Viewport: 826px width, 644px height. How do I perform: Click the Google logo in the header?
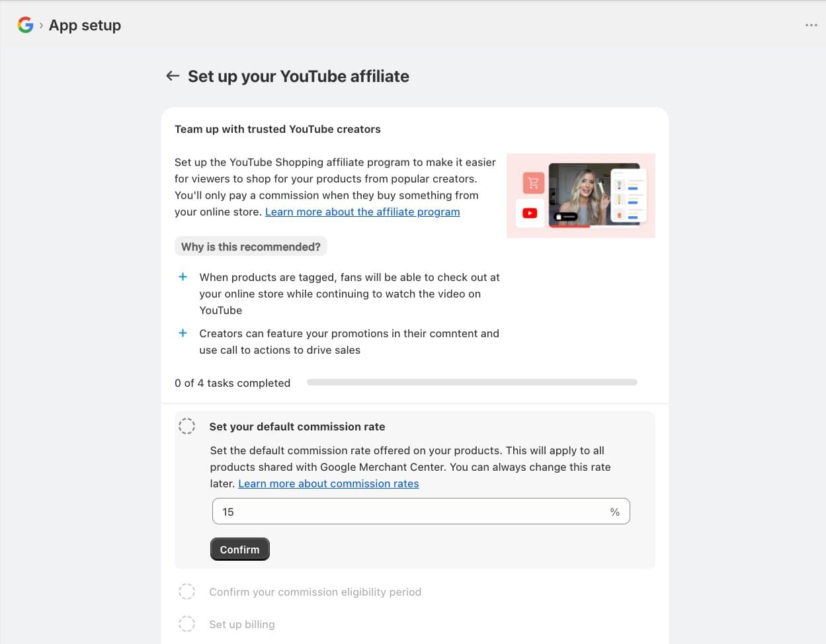(x=25, y=24)
